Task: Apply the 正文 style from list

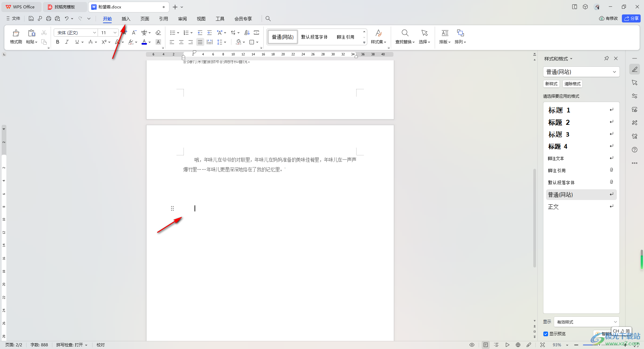Action: [x=581, y=207]
